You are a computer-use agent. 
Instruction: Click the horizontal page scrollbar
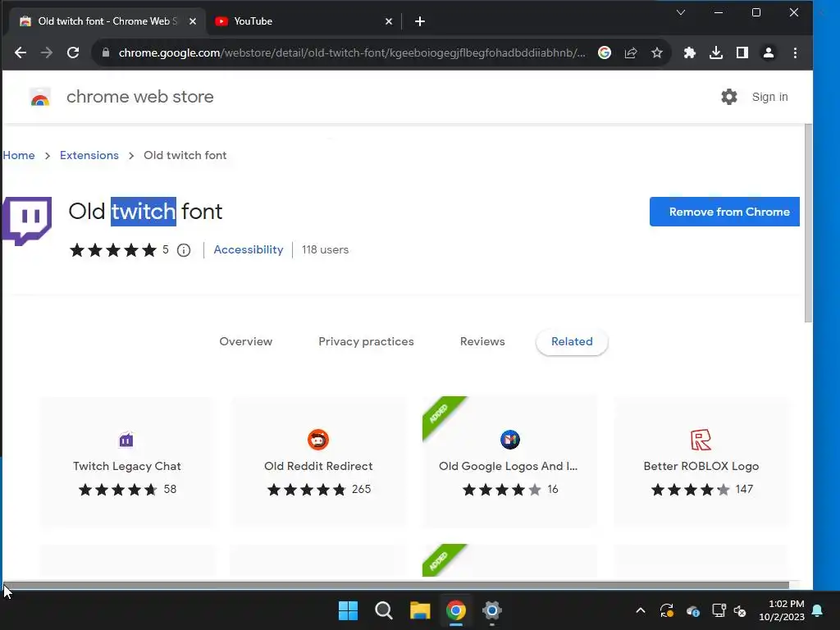[x=396, y=585]
